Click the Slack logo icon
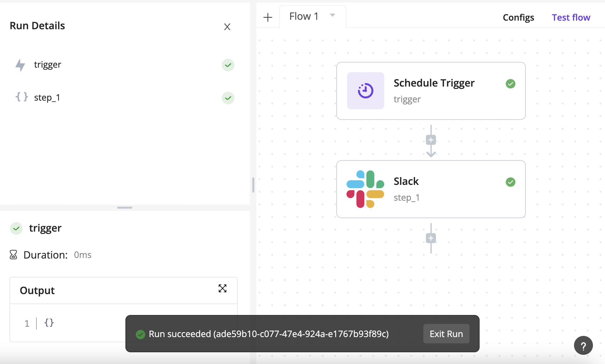Screen dimensions: 605x364 tap(365, 189)
